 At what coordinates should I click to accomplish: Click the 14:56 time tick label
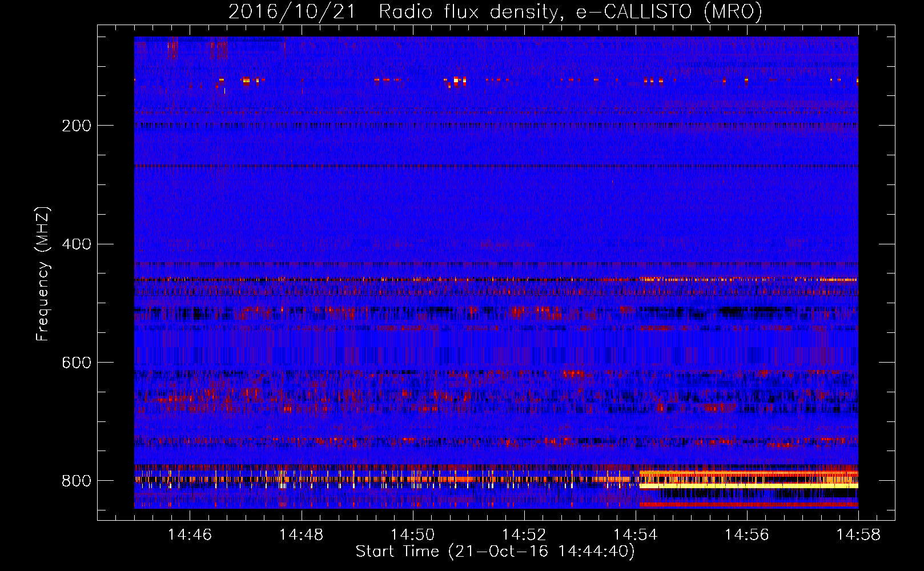pyautogui.click(x=746, y=535)
